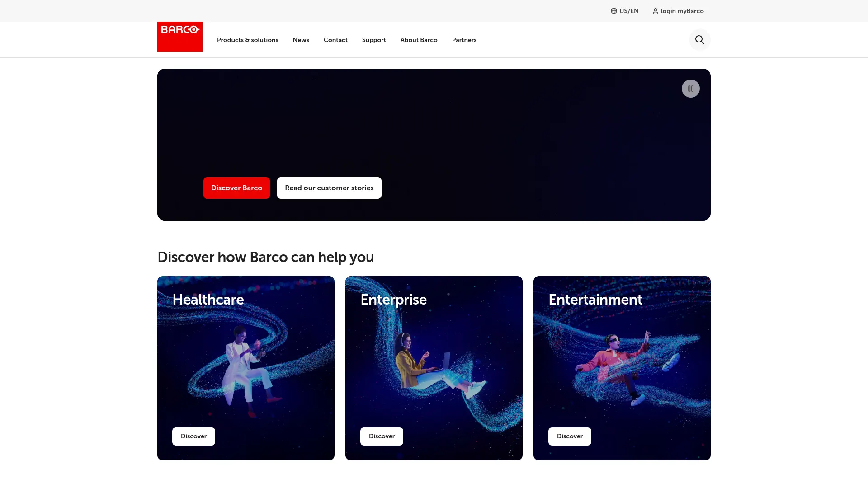Open the Support menu
Screen dimensions: 868x488
click(x=374, y=40)
